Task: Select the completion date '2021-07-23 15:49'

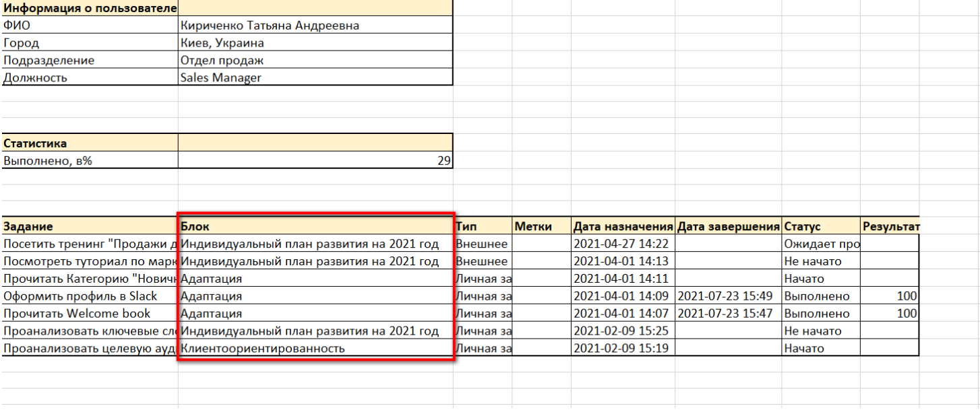Action: coord(729,296)
